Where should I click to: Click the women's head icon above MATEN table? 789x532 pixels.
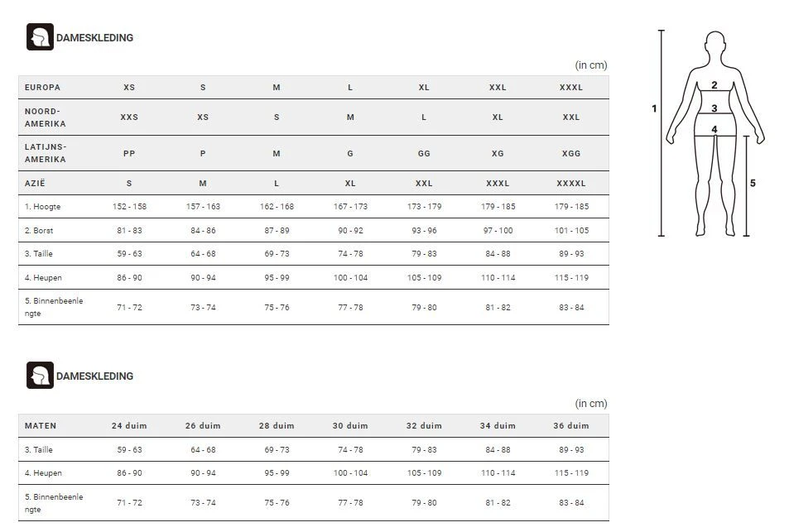[40, 376]
